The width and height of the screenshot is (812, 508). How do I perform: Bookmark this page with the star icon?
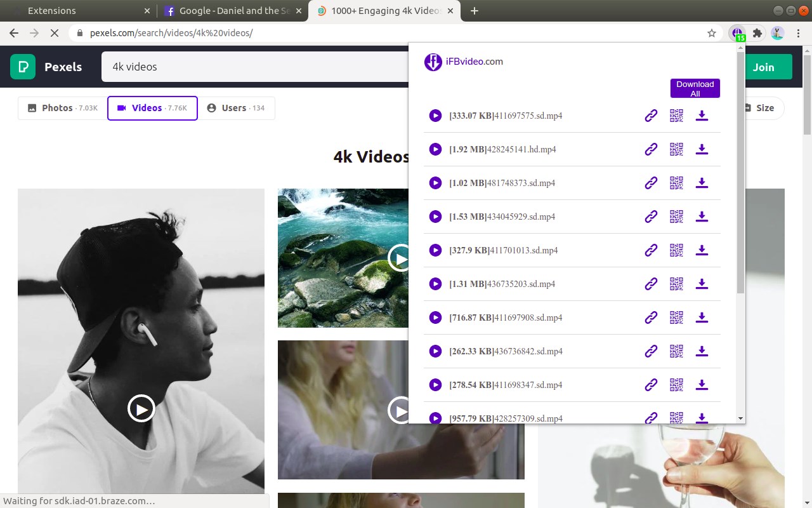click(712, 33)
